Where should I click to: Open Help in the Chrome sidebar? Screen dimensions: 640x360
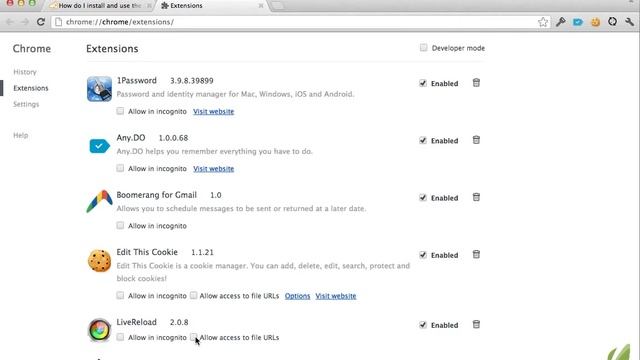pos(21,135)
